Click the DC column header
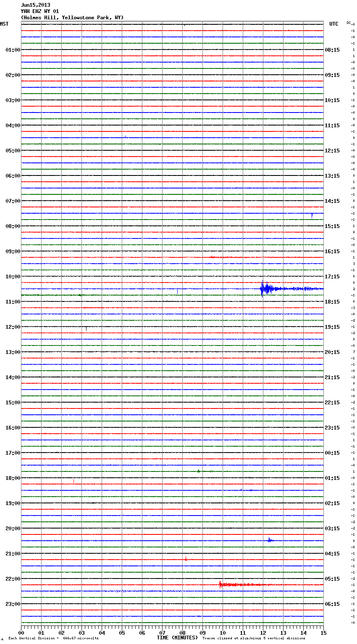Screen dimensions: 357x644 349,23
